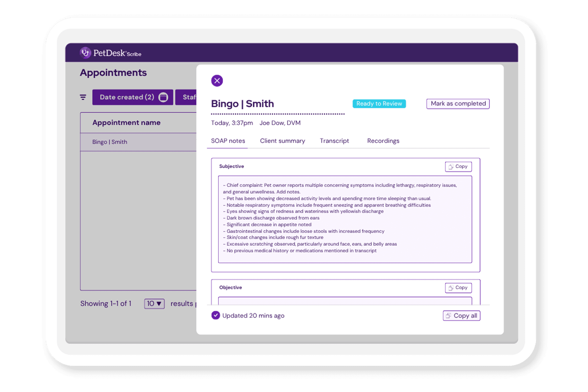Switch to the Client summary tab

[283, 141]
